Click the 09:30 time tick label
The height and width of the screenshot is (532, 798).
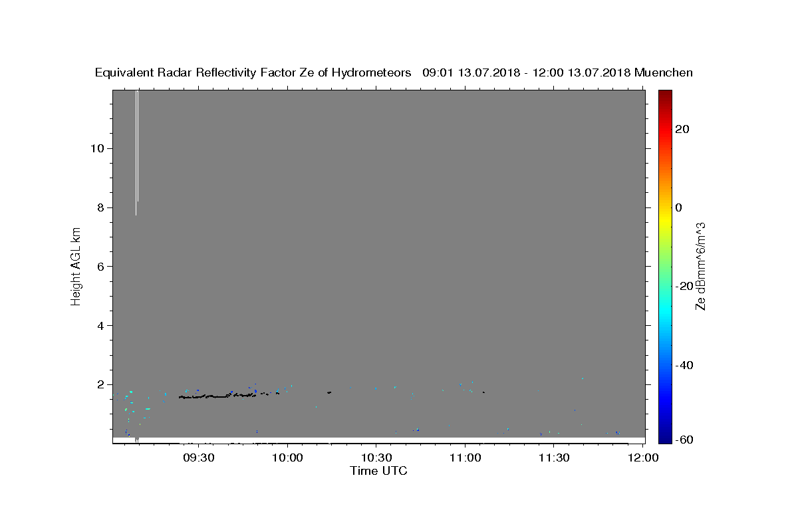tap(198, 458)
